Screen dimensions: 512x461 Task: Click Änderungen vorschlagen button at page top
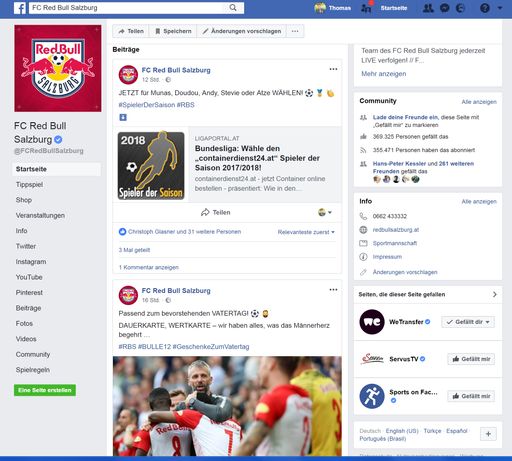coord(242,31)
